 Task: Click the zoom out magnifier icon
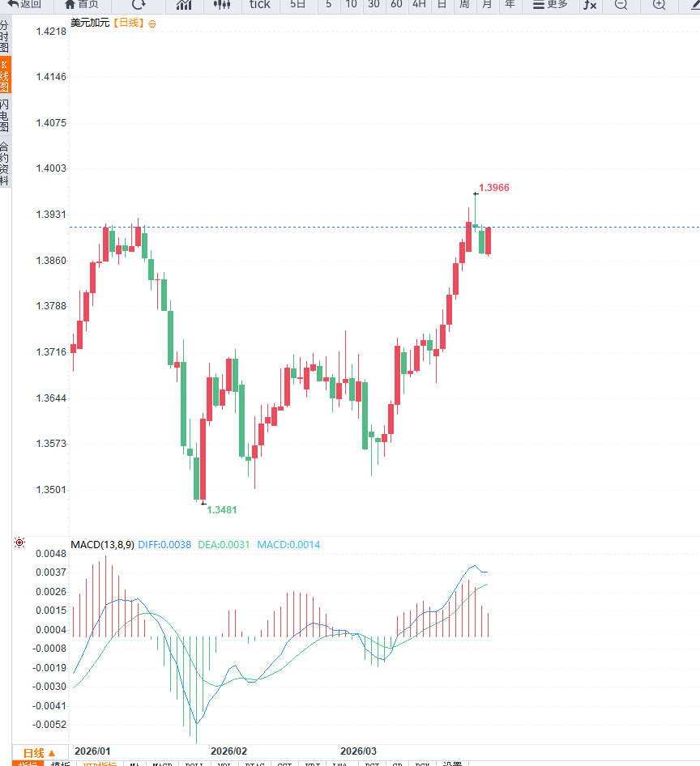coord(621,5)
